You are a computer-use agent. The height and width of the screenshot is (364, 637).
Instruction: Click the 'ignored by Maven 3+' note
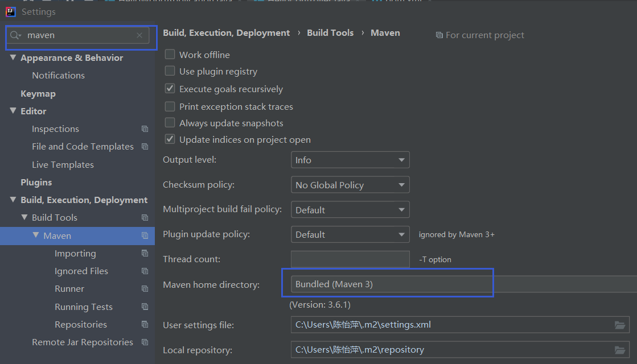(457, 234)
